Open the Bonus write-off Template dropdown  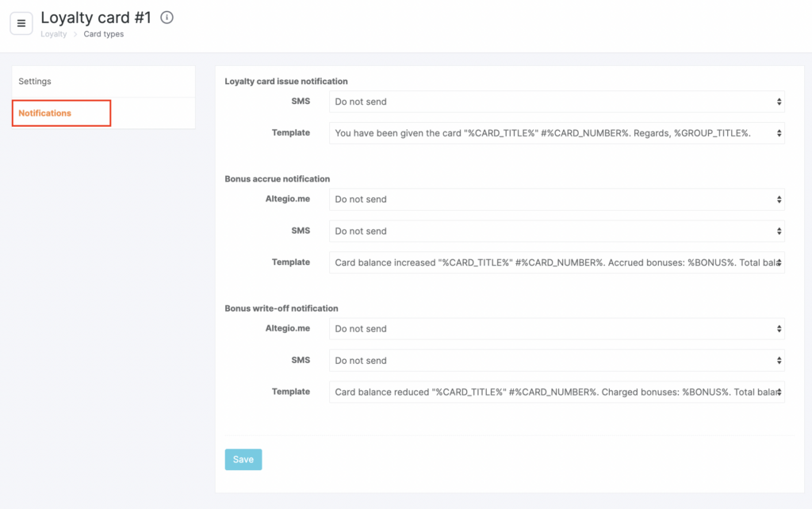(557, 392)
